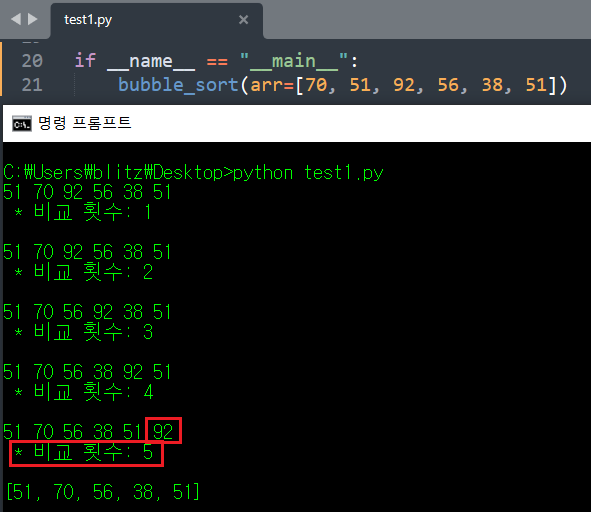Click output row '51 70 56 92 38 51'
This screenshot has width=591, height=512.
click(87, 312)
